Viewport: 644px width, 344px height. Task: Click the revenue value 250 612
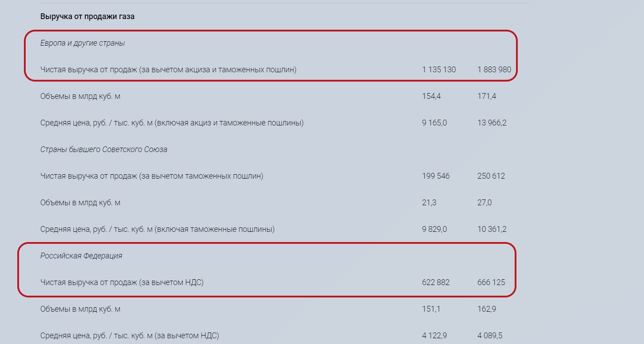[491, 176]
